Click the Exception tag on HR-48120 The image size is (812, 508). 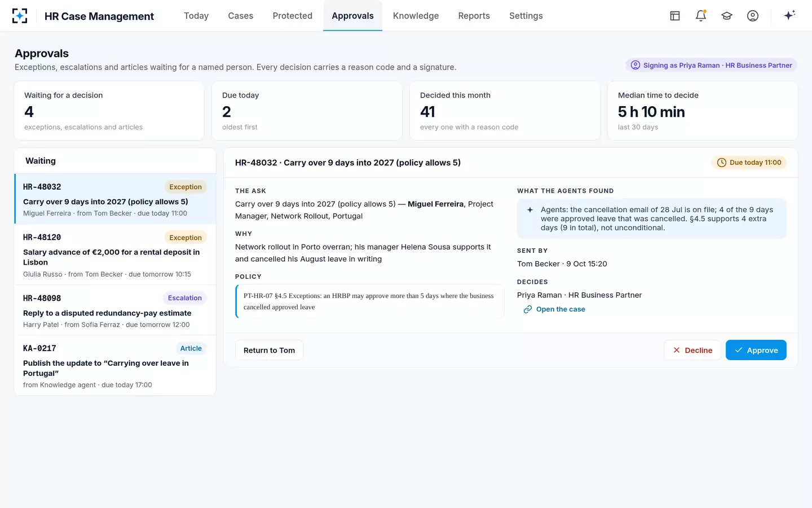point(186,238)
